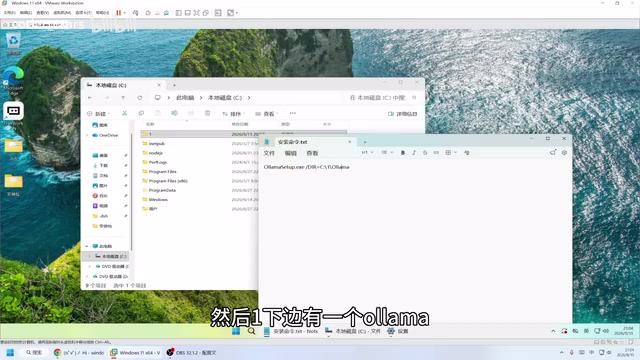Image resolution: width=640 pixels, height=360 pixels.
Task: Open Notepad settings gear icon
Action: tap(564, 152)
